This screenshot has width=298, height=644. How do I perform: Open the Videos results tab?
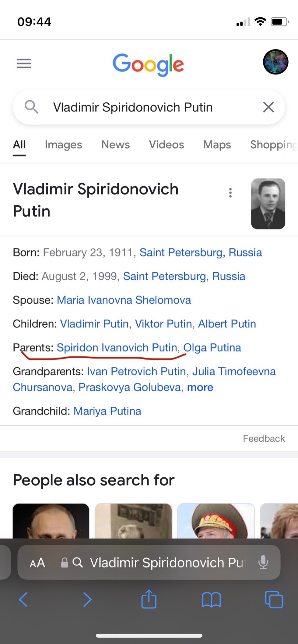[x=166, y=145]
